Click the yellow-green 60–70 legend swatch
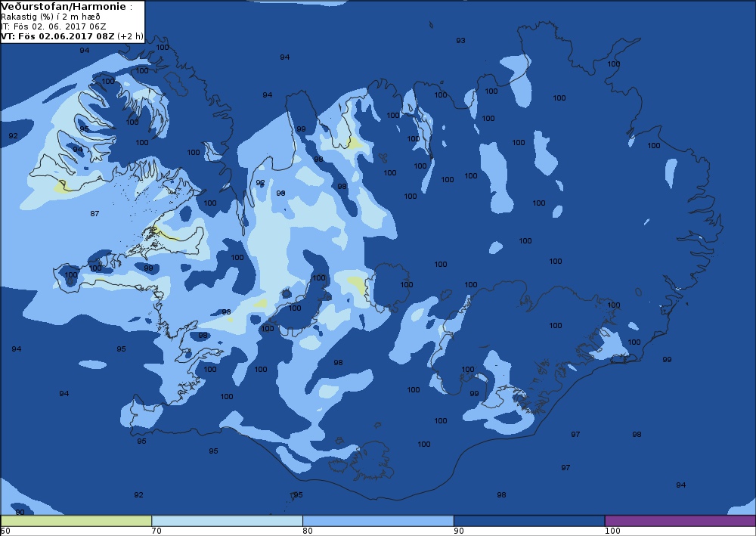The height and width of the screenshot is (536, 756). pos(76,521)
